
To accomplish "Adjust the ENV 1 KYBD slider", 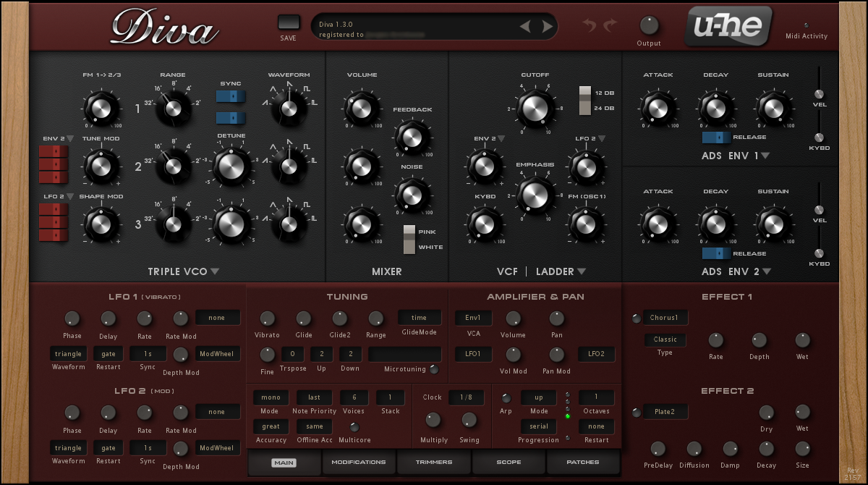I will [x=820, y=138].
